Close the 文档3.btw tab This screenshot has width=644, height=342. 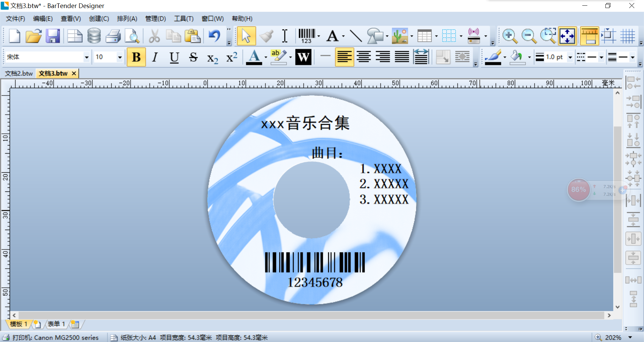click(74, 73)
